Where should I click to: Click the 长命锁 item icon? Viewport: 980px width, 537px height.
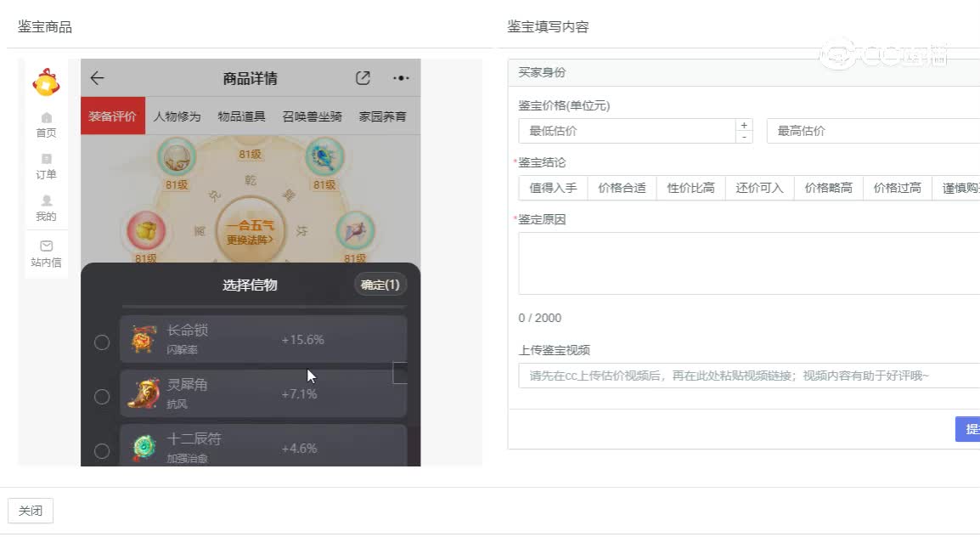click(x=144, y=340)
